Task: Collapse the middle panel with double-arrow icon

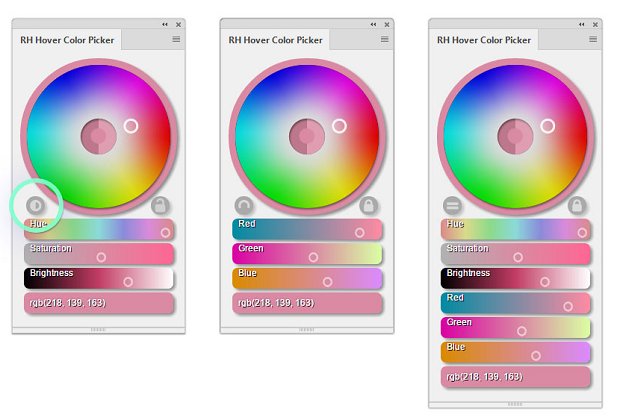Action: coord(373,25)
